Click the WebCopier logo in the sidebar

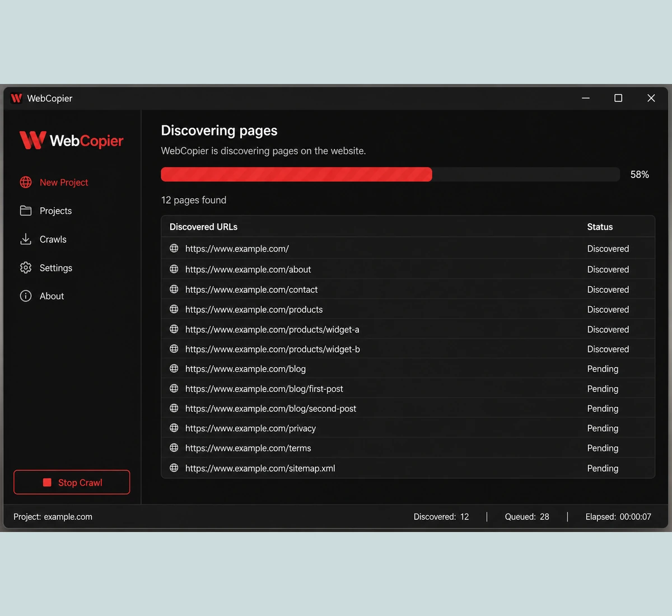point(71,140)
